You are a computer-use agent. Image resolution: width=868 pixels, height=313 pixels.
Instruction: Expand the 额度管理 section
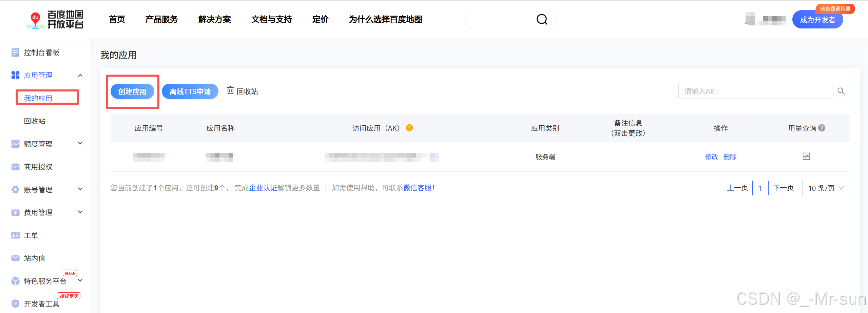pyautogui.click(x=80, y=143)
